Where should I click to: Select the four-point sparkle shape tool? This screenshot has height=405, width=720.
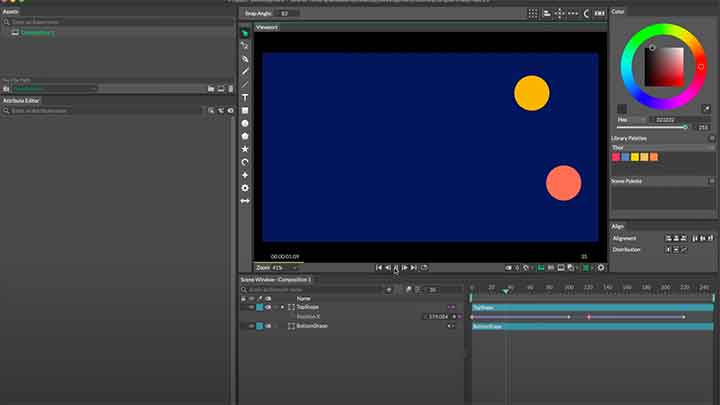click(x=245, y=175)
